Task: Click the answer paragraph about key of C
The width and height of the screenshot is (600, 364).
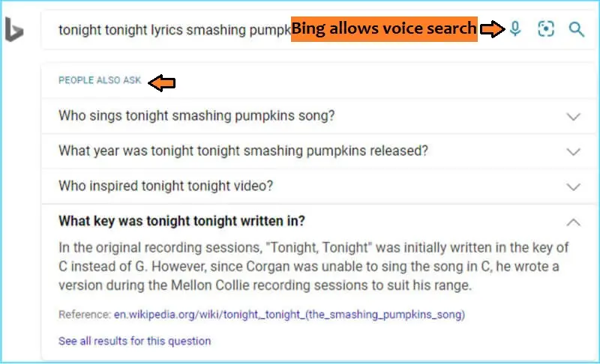Action: (x=313, y=266)
